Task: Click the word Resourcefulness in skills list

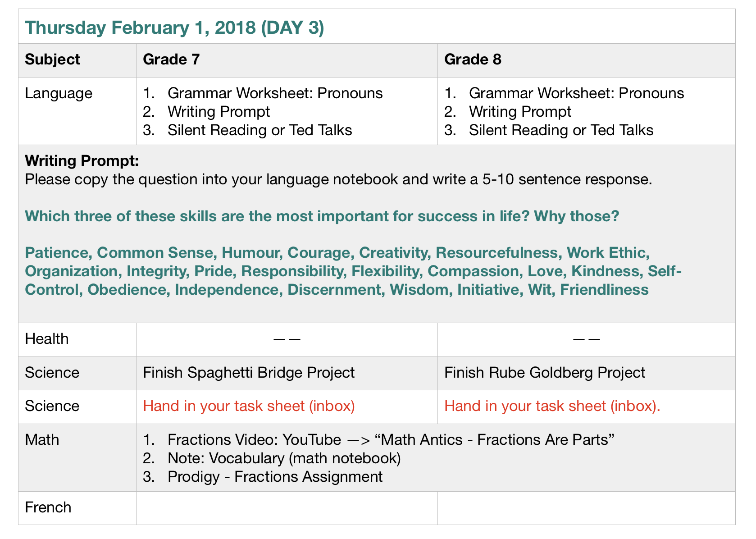Action: point(496,253)
